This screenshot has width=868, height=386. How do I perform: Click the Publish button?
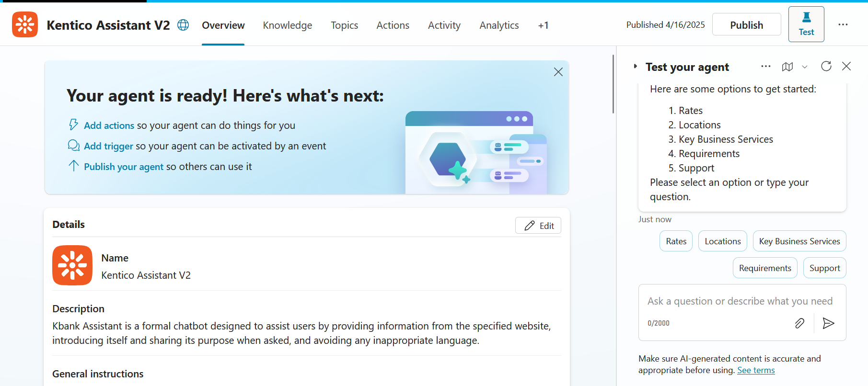[x=747, y=24]
